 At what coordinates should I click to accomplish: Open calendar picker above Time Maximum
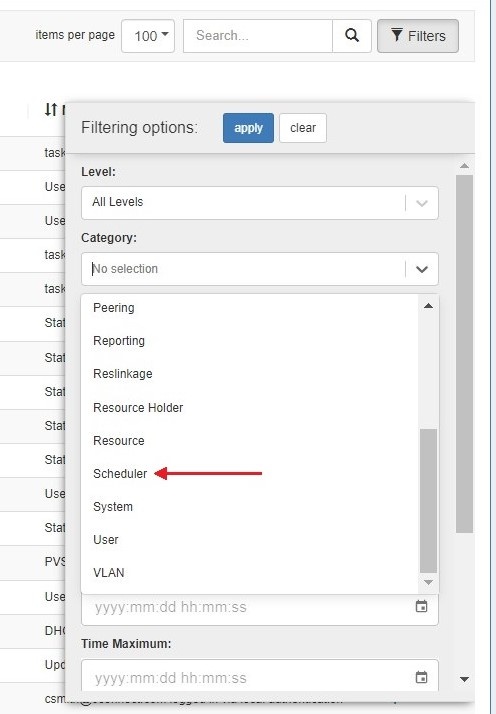pos(421,607)
